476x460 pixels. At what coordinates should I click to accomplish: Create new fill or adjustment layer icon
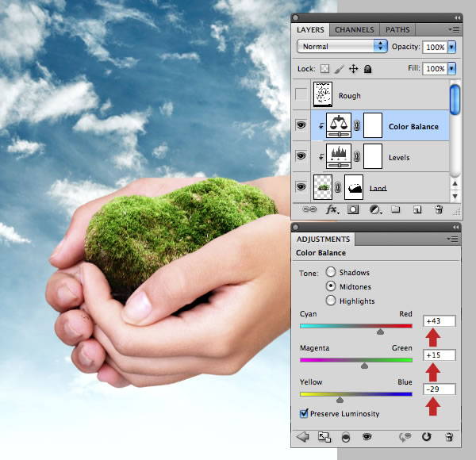tap(375, 209)
